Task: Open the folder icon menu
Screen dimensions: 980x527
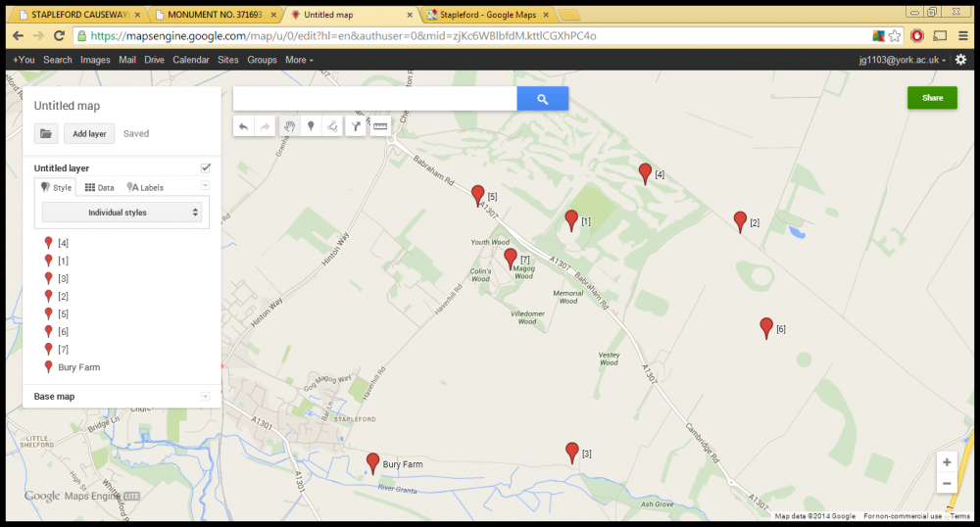Action: click(x=46, y=134)
